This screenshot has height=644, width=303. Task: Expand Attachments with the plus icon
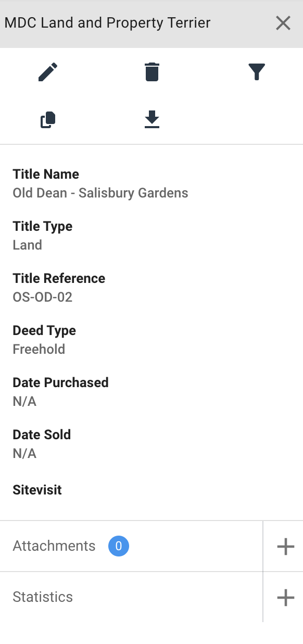click(x=285, y=546)
